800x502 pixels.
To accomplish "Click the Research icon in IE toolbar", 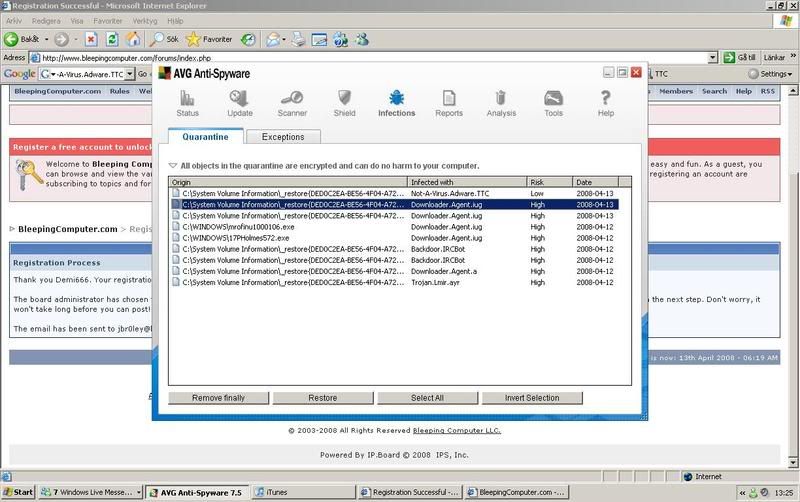I will [340, 39].
